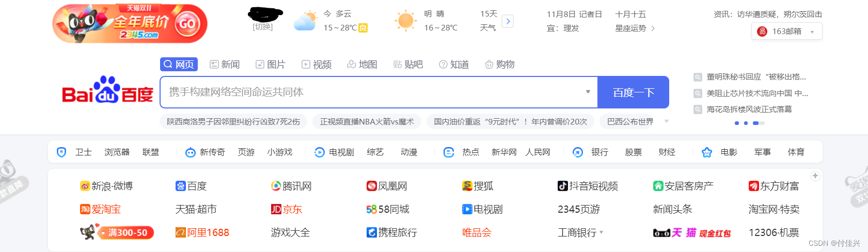Open 新闻头条 site link

[672, 209]
